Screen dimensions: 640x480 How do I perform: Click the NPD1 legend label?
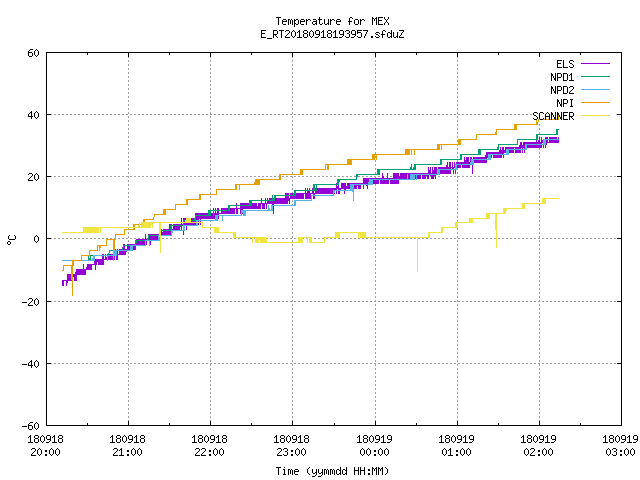pos(562,77)
